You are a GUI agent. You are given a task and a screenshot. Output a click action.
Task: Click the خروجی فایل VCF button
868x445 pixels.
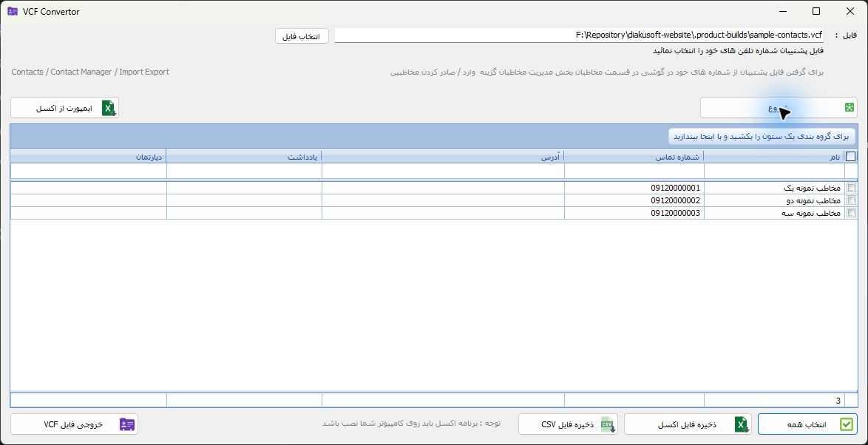click(74, 424)
